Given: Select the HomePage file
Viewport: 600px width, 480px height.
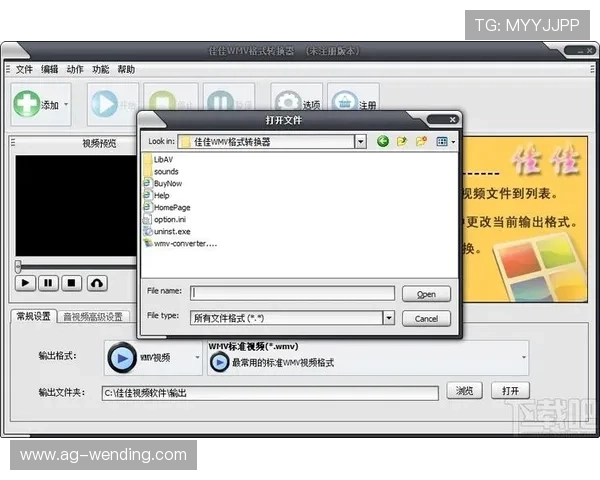Looking at the screenshot, I should (167, 207).
